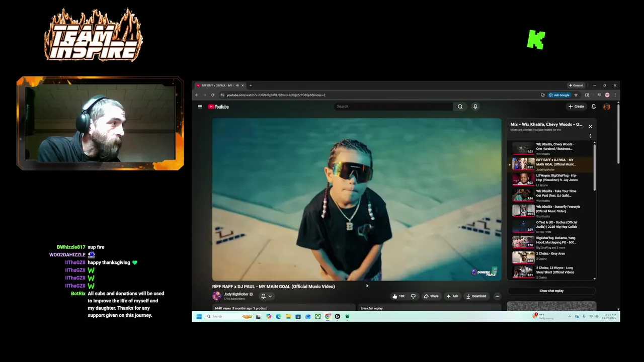
Task: Click Ask Google in address bar
Action: (559, 95)
